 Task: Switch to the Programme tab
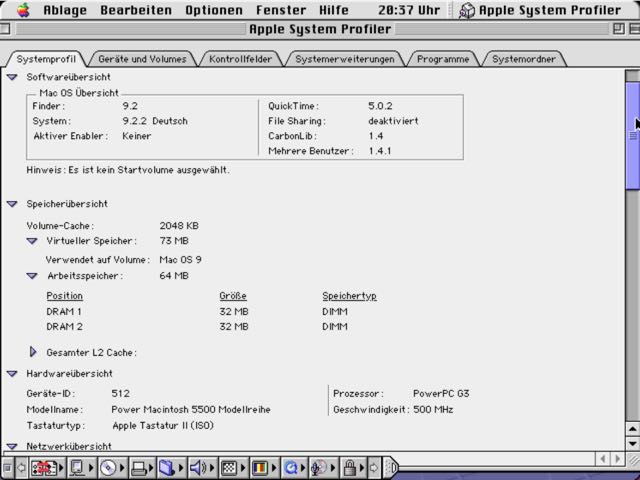[443, 59]
